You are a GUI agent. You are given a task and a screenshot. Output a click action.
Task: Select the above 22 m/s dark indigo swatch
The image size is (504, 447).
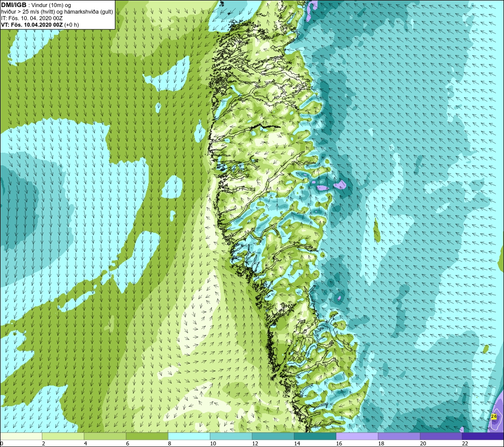[483, 436]
